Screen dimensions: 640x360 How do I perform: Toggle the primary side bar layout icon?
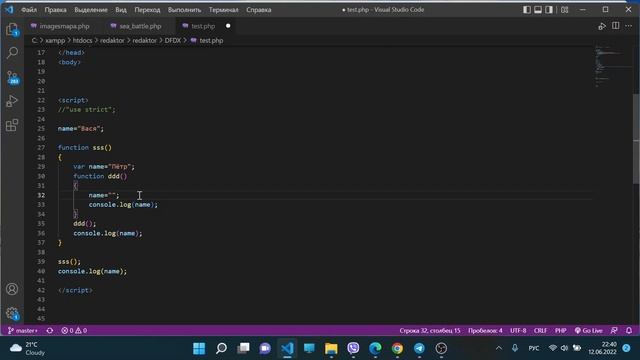click(x=527, y=9)
